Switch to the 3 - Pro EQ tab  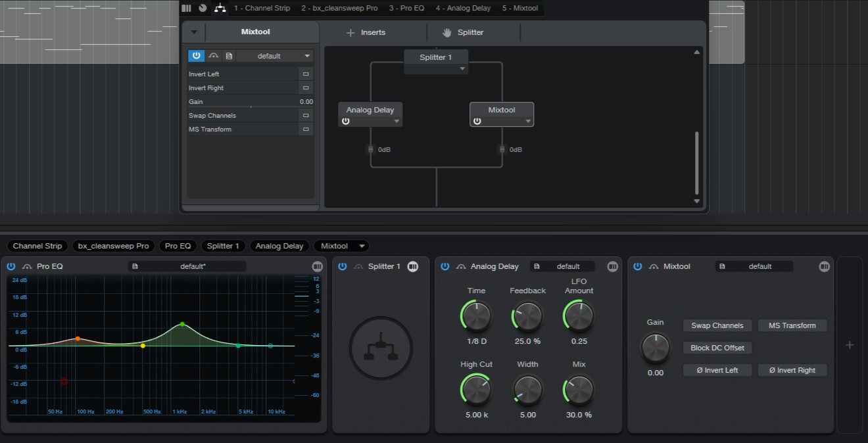coord(406,8)
